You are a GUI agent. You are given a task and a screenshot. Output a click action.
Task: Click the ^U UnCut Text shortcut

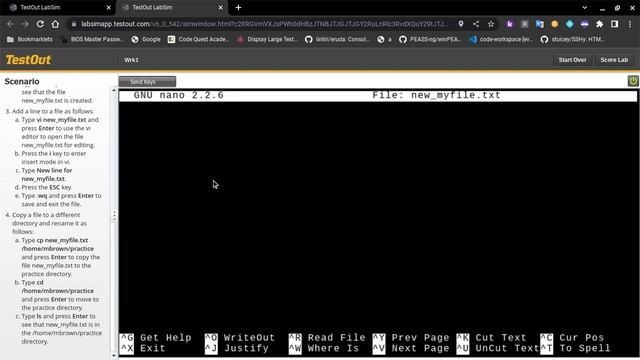(x=498, y=349)
